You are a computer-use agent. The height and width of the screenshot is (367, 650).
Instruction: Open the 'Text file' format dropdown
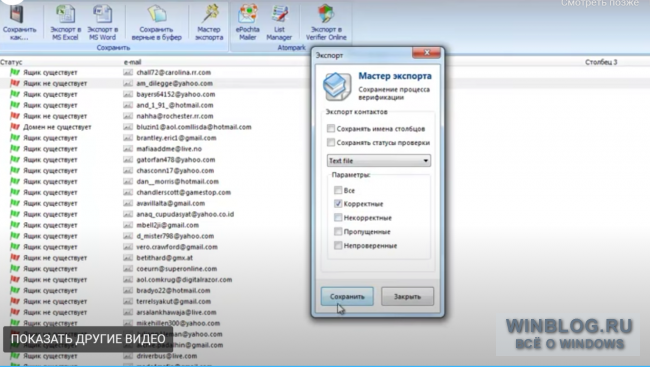pyautogui.click(x=378, y=160)
